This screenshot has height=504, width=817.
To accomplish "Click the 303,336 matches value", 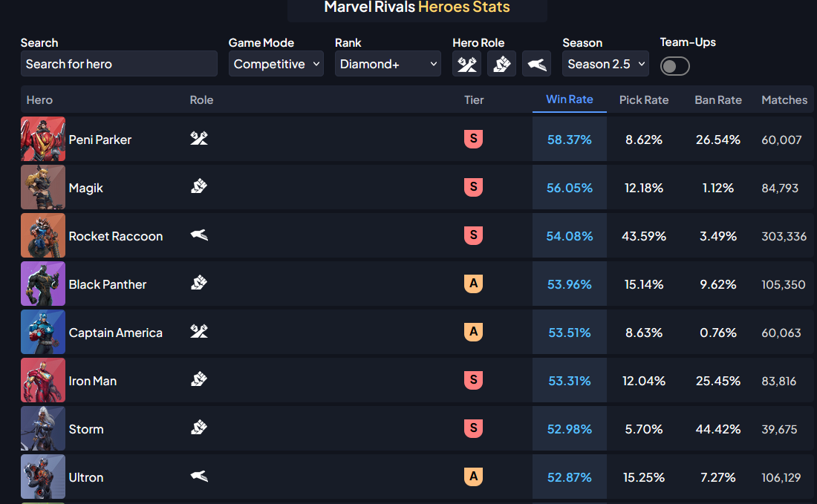I will tap(784, 236).
